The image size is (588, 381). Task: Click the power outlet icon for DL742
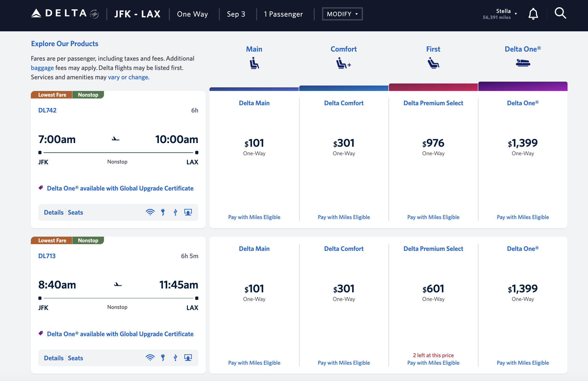click(163, 212)
